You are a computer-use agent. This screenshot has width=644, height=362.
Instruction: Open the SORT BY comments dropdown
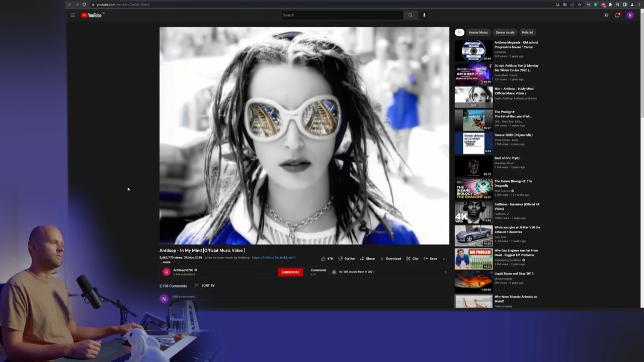coord(205,285)
